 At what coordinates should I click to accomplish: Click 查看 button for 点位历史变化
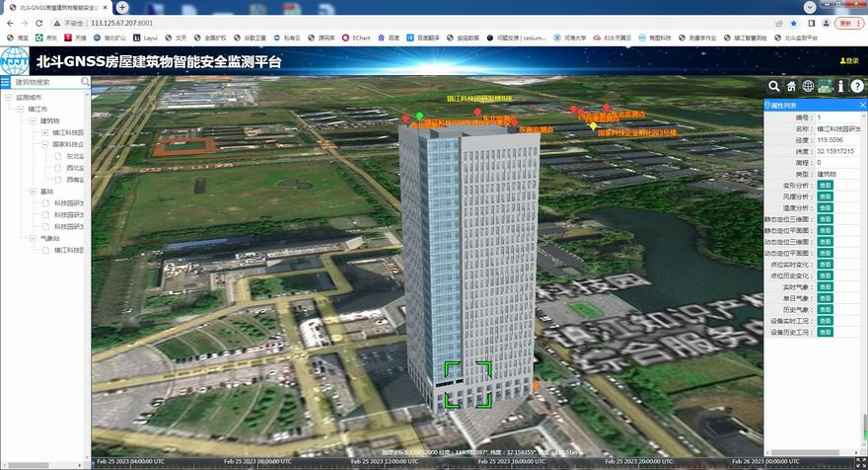tap(825, 275)
